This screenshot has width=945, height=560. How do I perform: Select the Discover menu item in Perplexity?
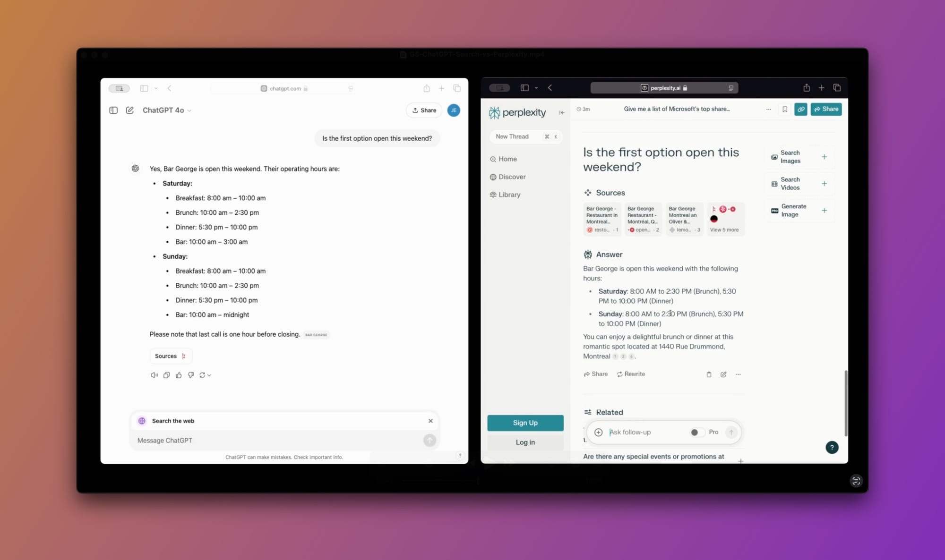(510, 177)
